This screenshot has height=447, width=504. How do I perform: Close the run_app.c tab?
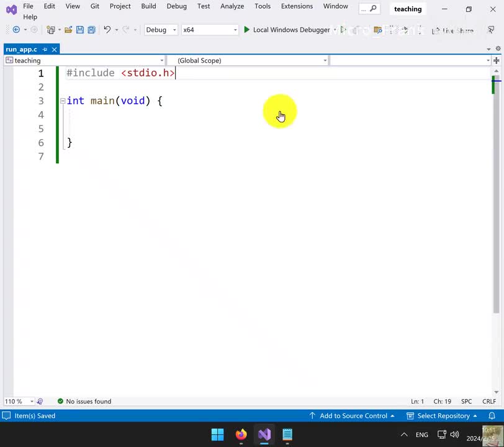click(x=55, y=50)
